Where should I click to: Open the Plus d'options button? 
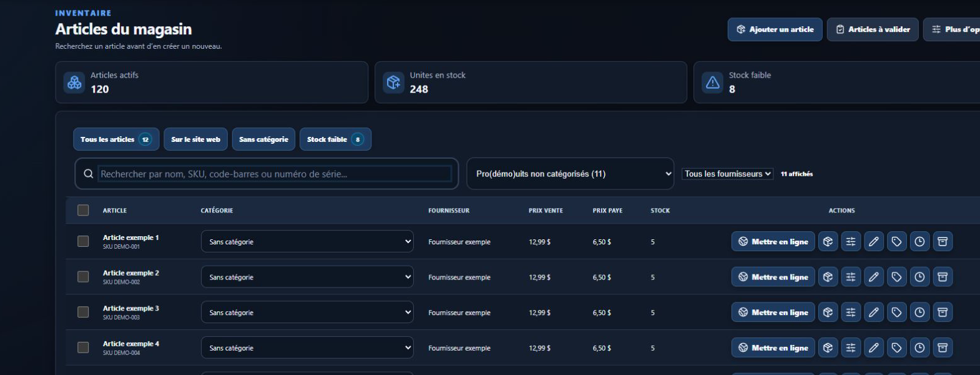coord(953,29)
